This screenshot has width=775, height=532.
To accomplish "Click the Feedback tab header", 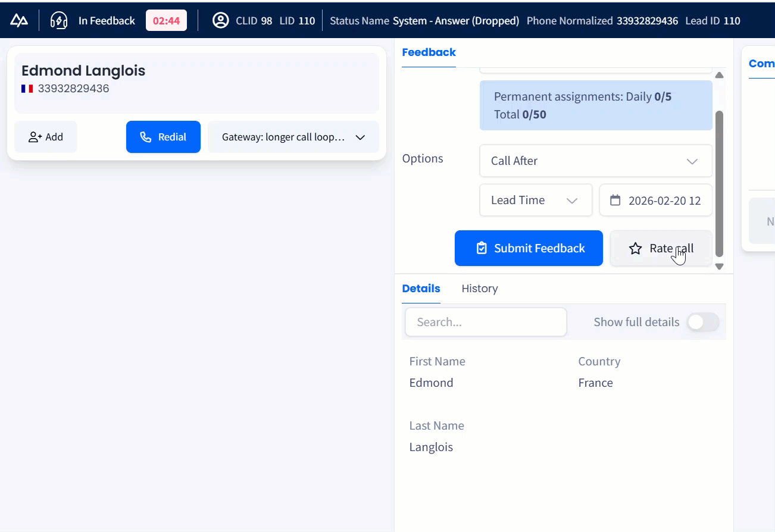I will point(429,52).
